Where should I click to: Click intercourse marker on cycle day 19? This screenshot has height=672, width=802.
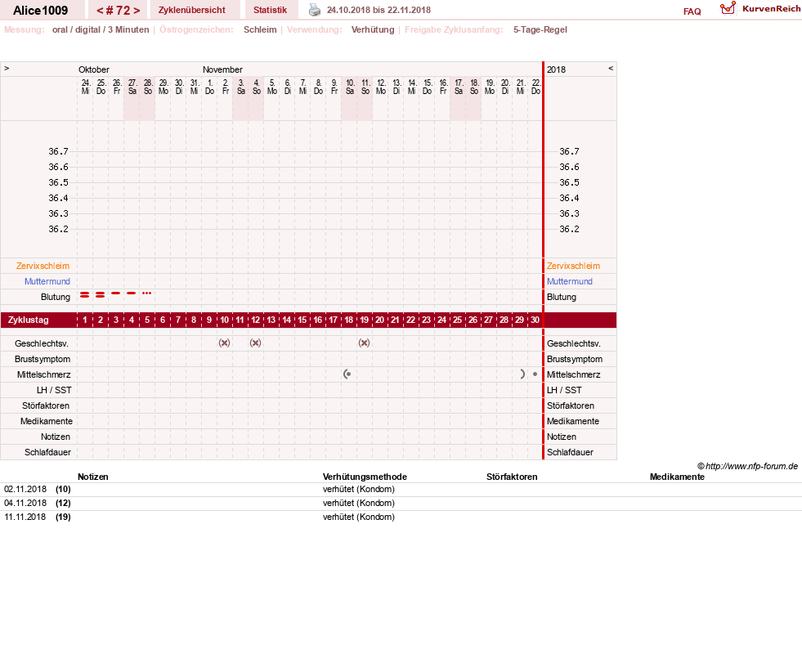tap(364, 343)
